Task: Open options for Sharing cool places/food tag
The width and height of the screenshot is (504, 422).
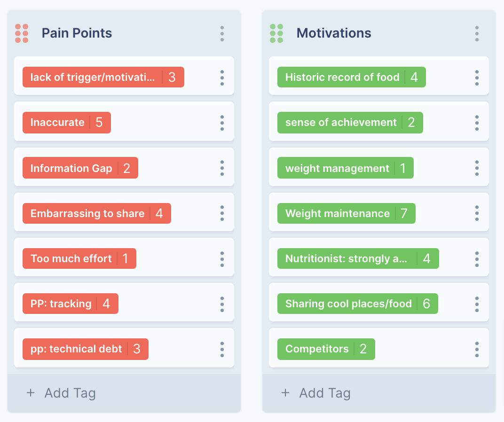Action: (477, 304)
